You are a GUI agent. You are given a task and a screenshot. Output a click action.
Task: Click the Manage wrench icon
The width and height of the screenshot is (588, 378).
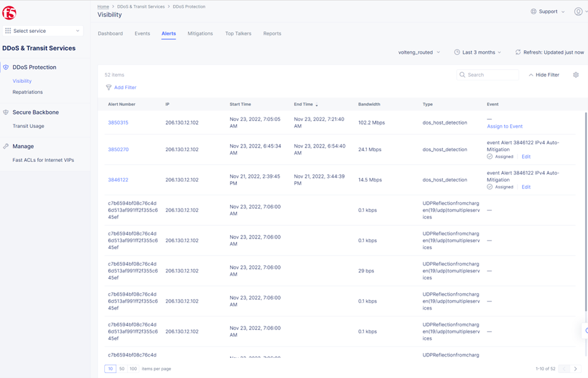(x=6, y=146)
